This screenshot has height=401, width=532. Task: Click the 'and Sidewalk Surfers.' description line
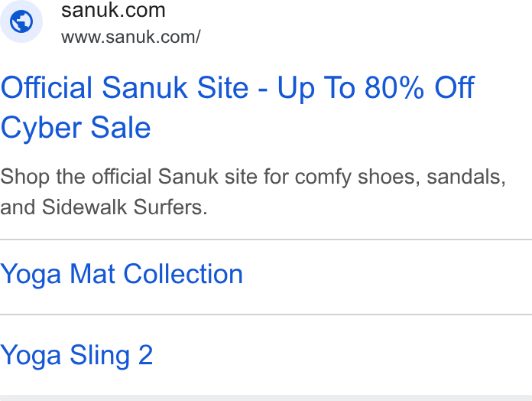coord(103,207)
